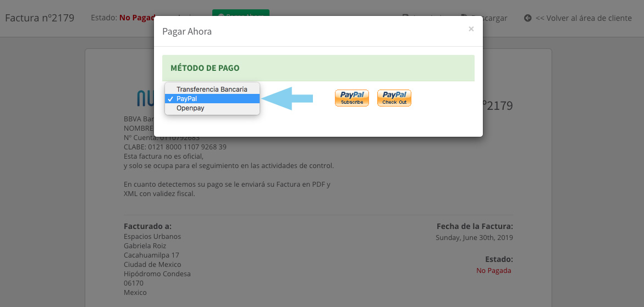Click the 'XML con validez fiscal' line
The image size is (644, 307).
click(159, 193)
